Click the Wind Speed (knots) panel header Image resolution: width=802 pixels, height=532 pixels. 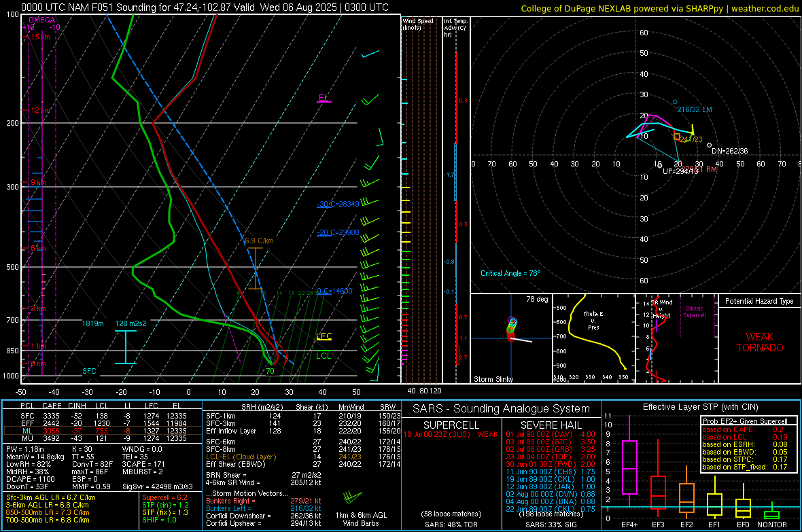[418, 24]
